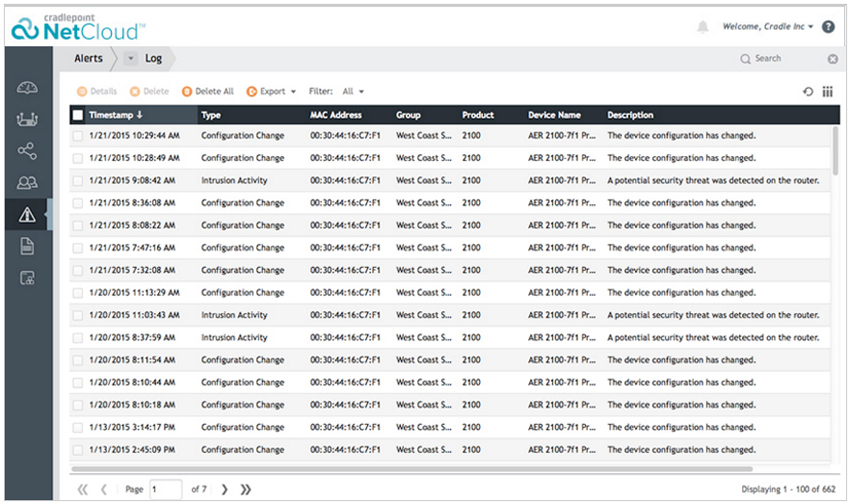Image resolution: width=850 pixels, height=504 pixels.
Task: Open the Networks share icon in sidebar
Action: [x=27, y=151]
